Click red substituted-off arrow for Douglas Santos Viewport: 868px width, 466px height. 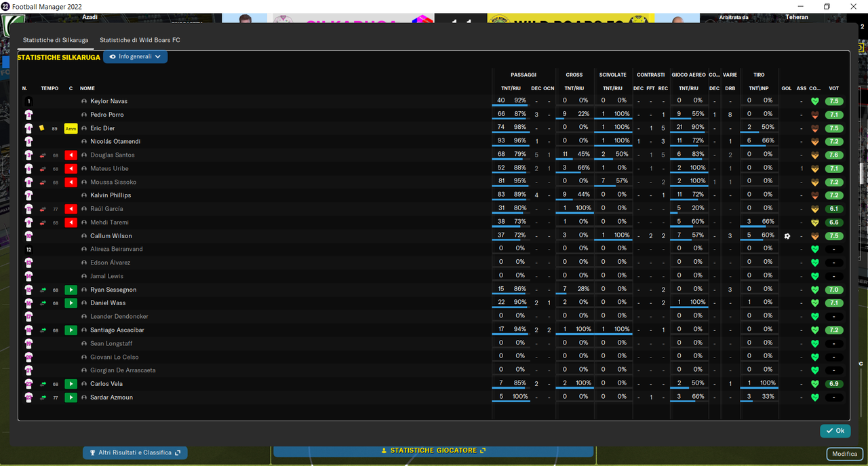coord(71,155)
